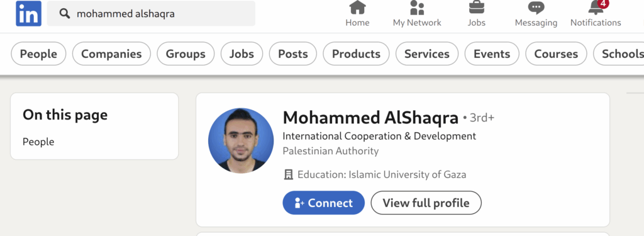
Task: Click the search field containing mohammed alshaqra
Action: (151, 14)
